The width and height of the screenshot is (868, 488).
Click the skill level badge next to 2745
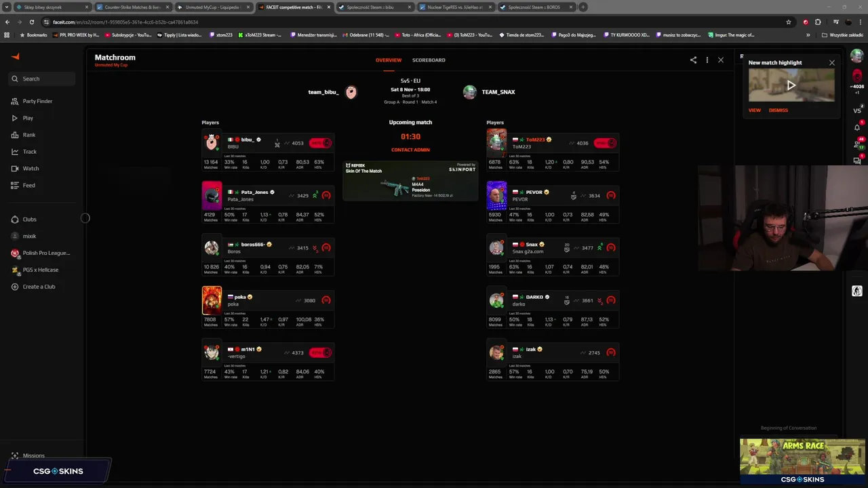tap(611, 352)
